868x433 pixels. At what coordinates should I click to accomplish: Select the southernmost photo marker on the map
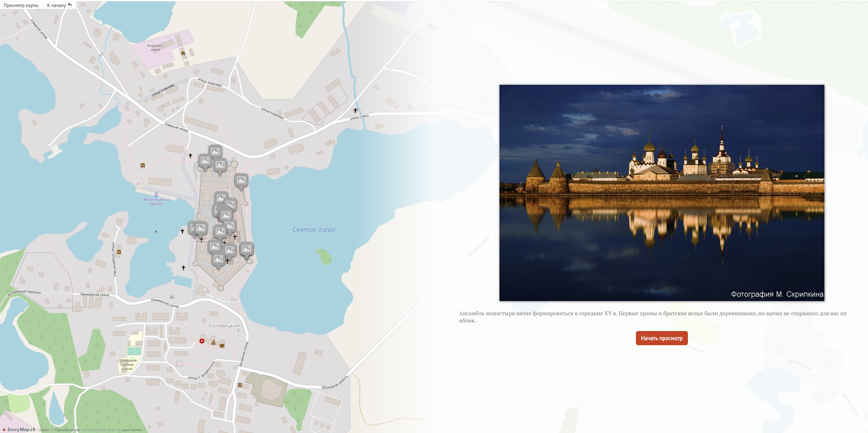click(x=218, y=260)
